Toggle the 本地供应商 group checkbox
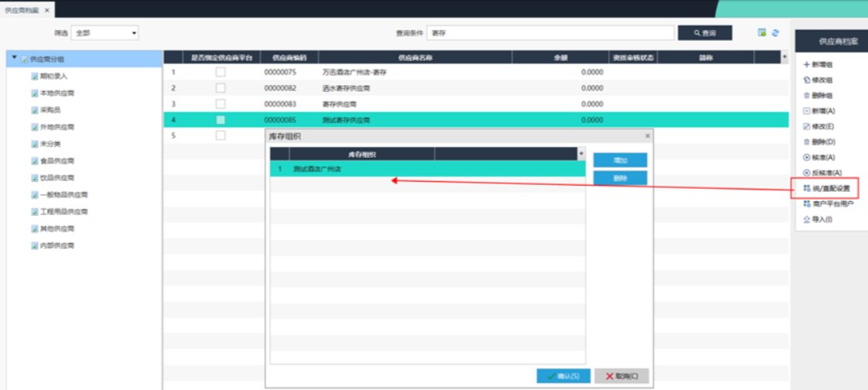 [34, 94]
